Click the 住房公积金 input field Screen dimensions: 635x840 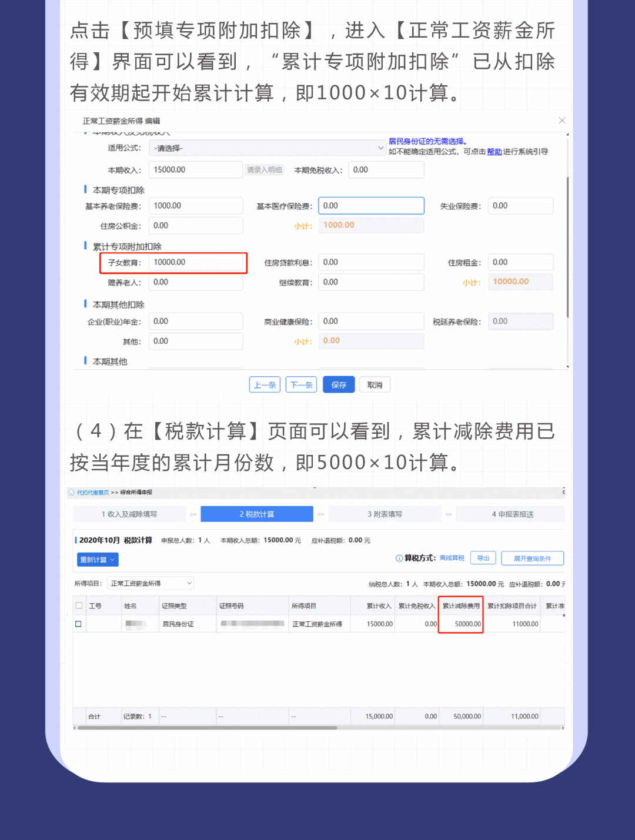coord(196,226)
